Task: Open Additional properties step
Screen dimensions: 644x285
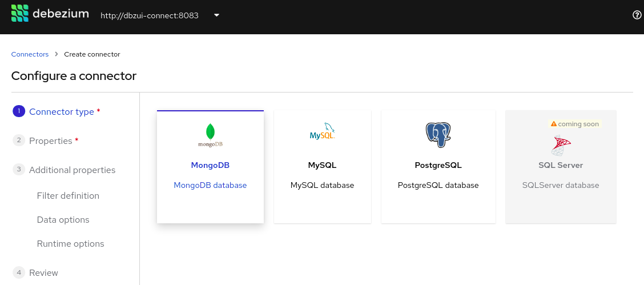Action: [72, 170]
